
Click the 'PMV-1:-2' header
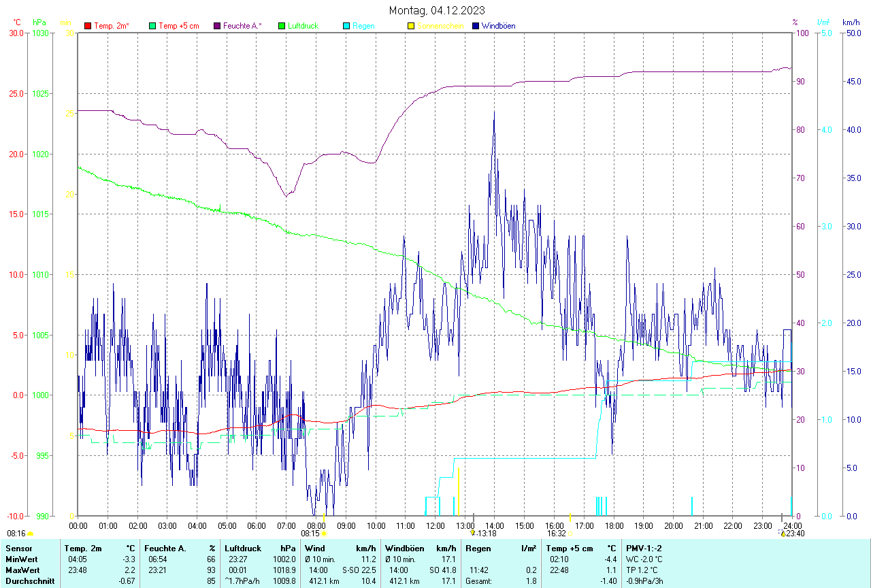[x=644, y=548]
